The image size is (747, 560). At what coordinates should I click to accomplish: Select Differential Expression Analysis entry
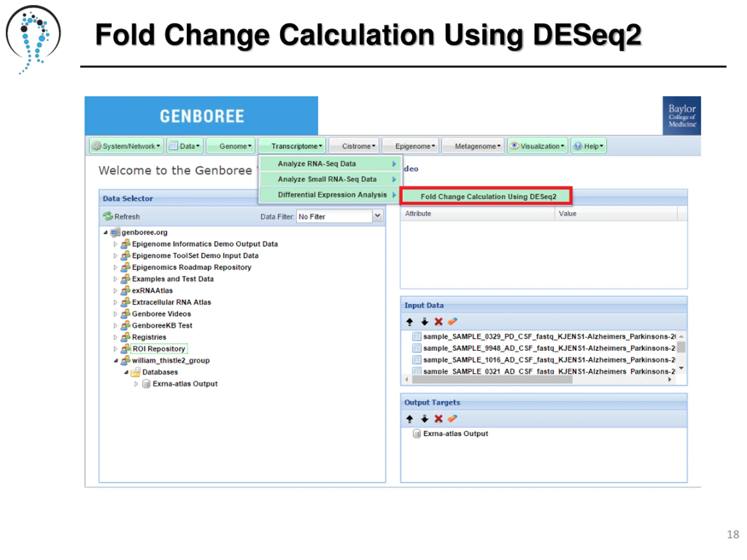click(330, 195)
